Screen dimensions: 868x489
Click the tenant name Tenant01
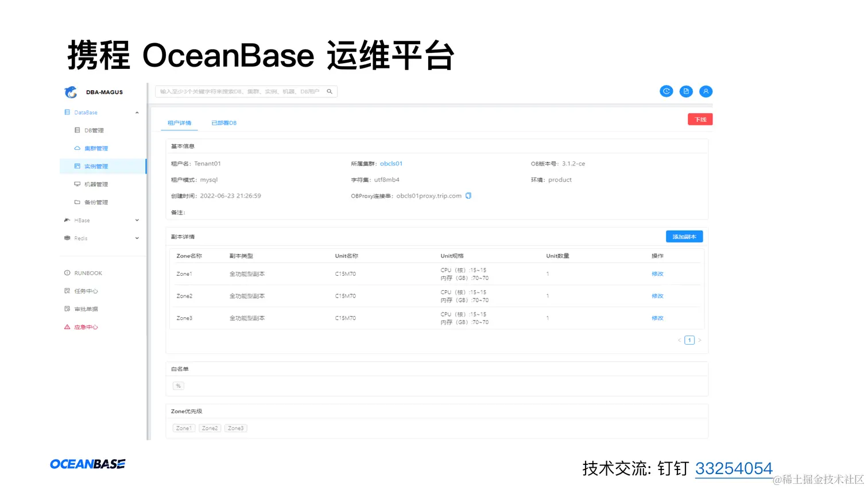pyautogui.click(x=207, y=164)
